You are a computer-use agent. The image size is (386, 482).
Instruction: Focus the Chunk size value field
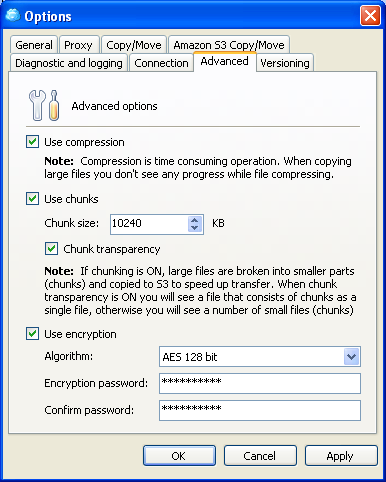pos(149,224)
